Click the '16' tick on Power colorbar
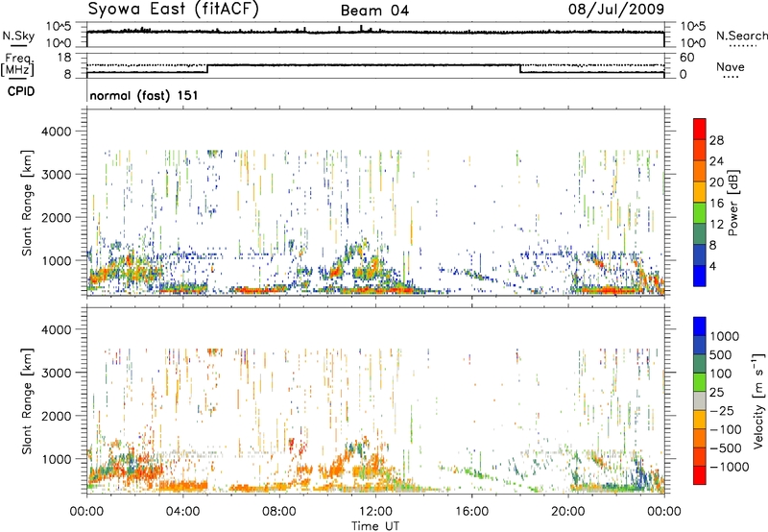Screen dimensions: 768x532 tap(716, 204)
